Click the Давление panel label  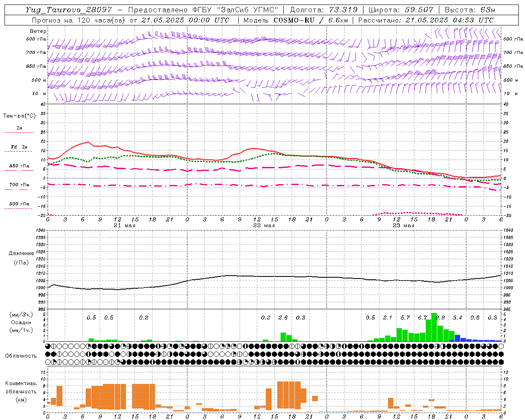click(21, 253)
